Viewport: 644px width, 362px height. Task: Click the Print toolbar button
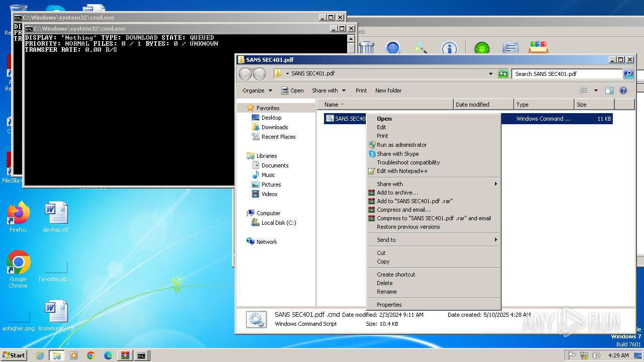[361, 90]
